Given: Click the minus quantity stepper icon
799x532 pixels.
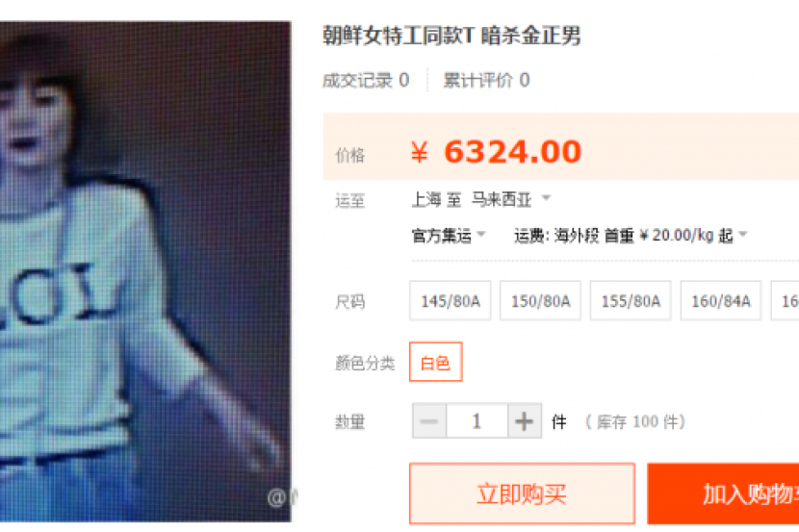Looking at the screenshot, I should tap(429, 421).
